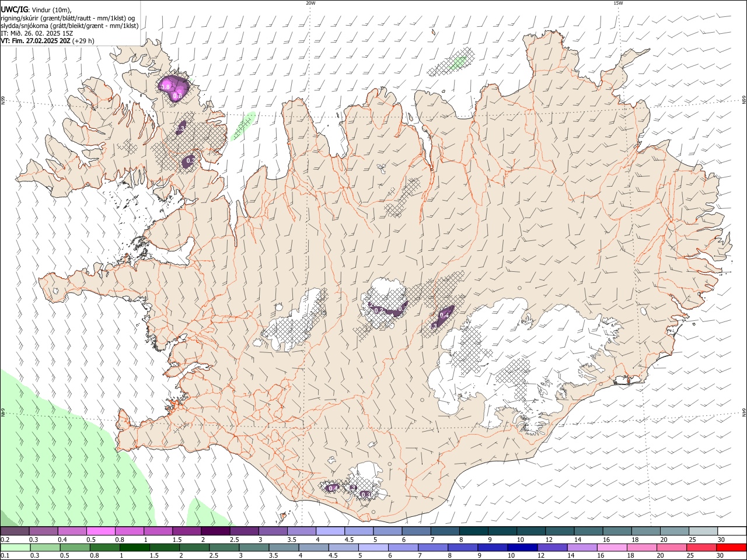Screen dimensions: 747x560
Task: Select the bright red bottom-row swatch labeled 30
Action: point(731,547)
